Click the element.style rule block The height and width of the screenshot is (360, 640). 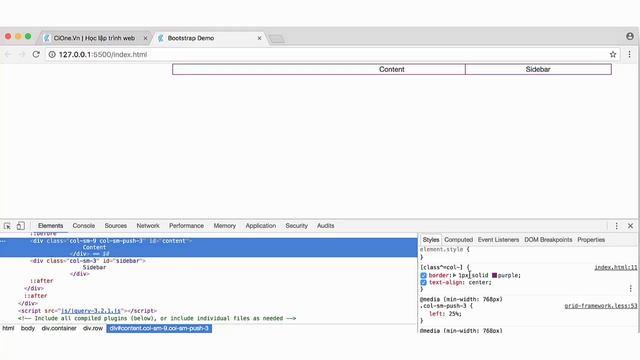[x=445, y=253]
